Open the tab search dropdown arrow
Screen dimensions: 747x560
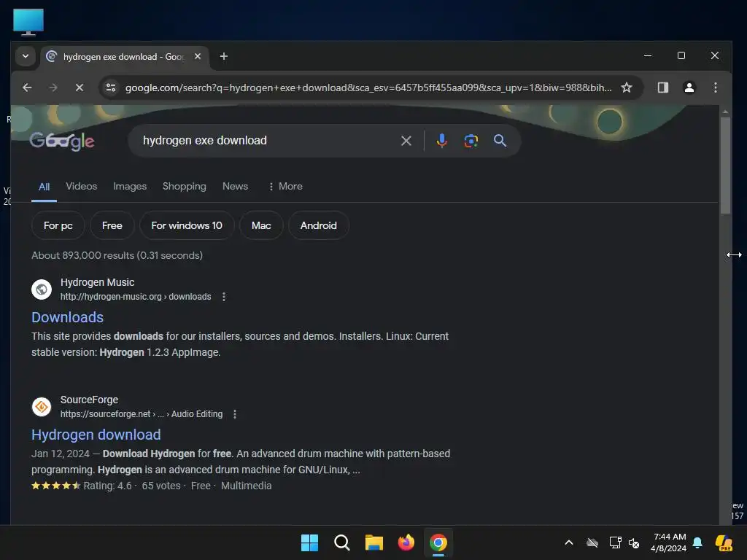(26, 56)
